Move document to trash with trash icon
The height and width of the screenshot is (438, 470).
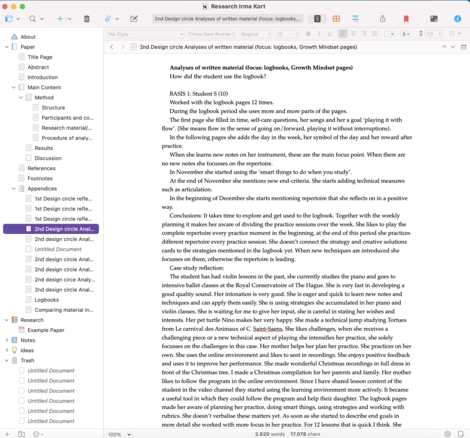click(x=87, y=19)
